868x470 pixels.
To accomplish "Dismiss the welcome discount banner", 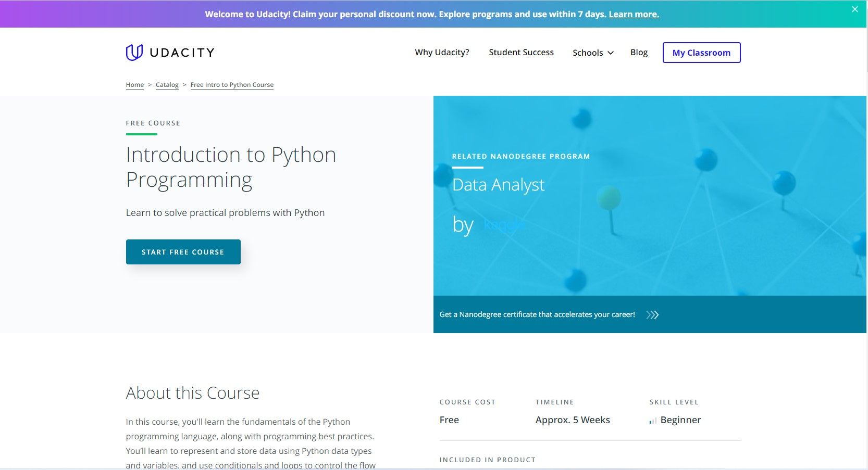I will [x=854, y=9].
